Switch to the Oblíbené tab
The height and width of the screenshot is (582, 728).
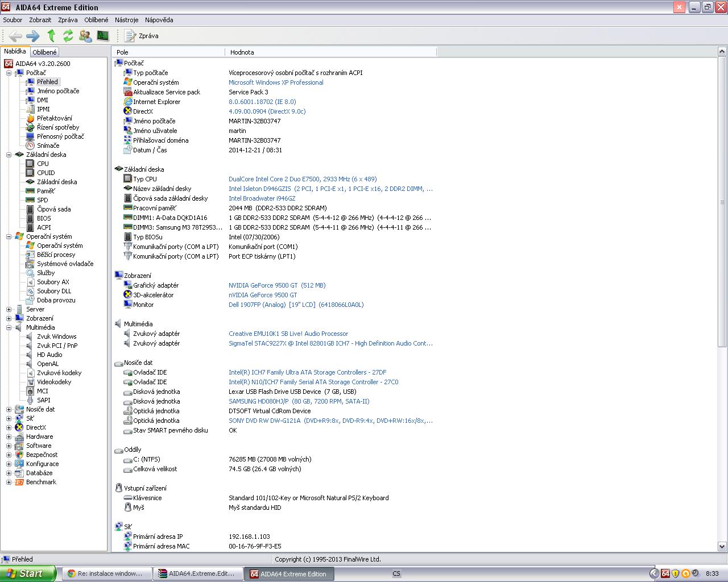coord(44,52)
